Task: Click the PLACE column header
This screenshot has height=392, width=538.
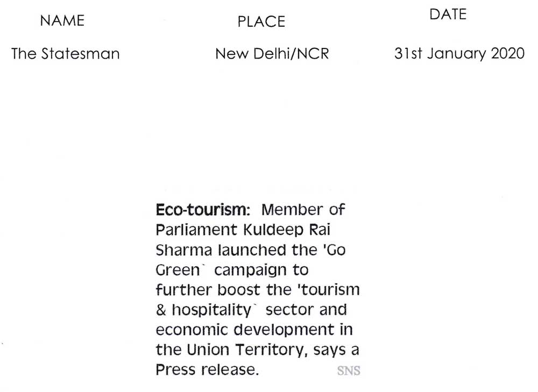Action: (x=261, y=22)
